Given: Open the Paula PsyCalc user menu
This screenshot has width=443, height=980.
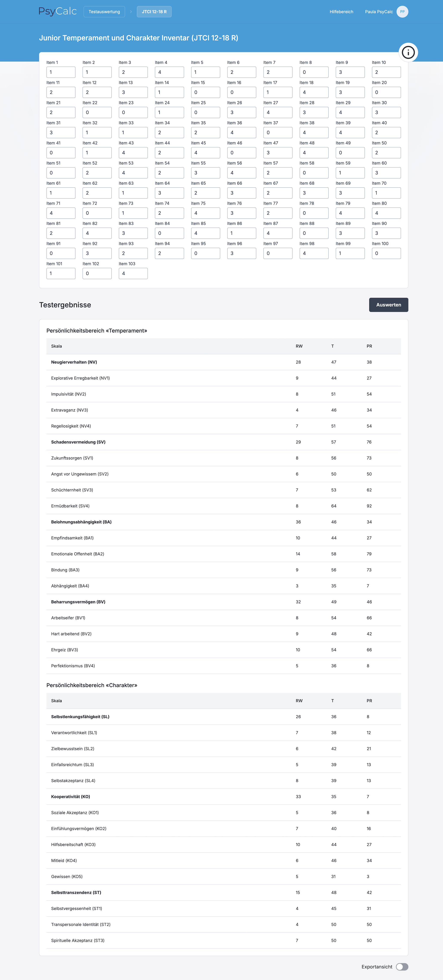Looking at the screenshot, I should point(379,12).
